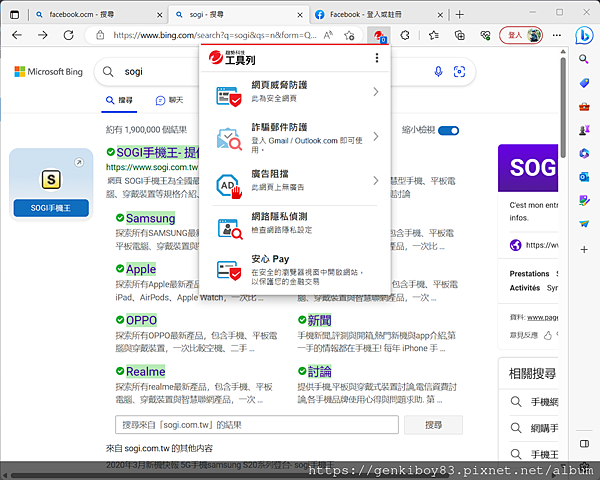
Task: Reload the page with refresh icon
Action: (x=68, y=35)
